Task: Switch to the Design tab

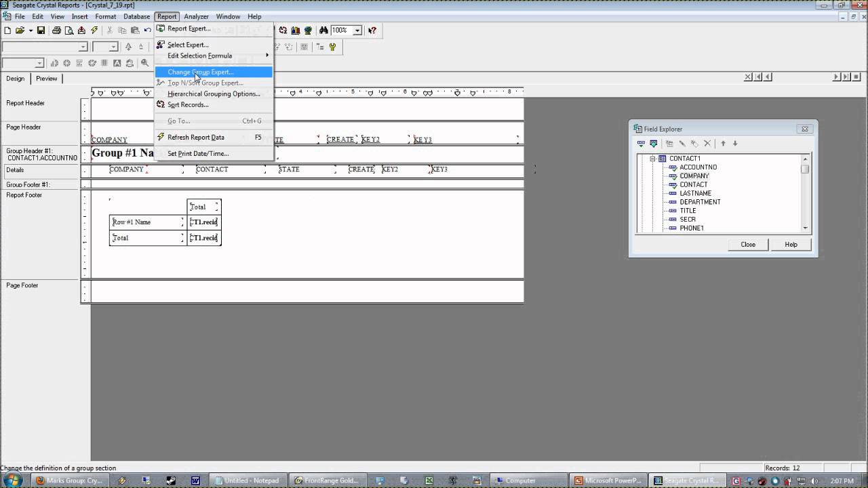Action: 16,79
